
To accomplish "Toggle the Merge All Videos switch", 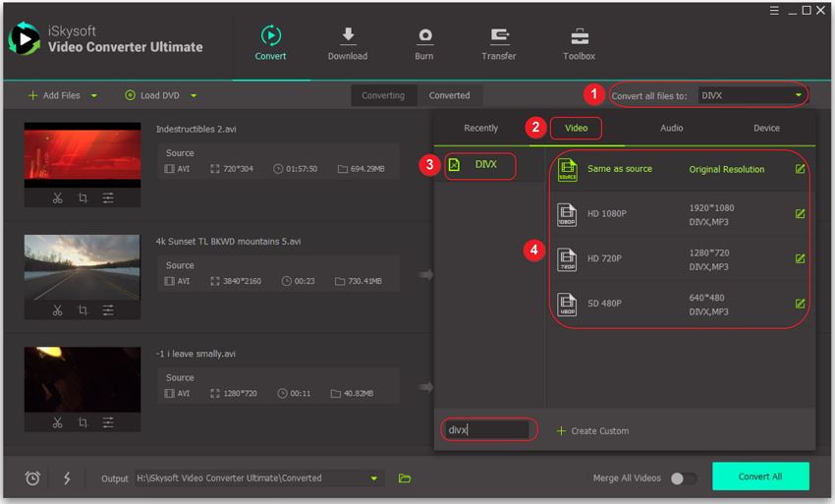I will pos(683,478).
